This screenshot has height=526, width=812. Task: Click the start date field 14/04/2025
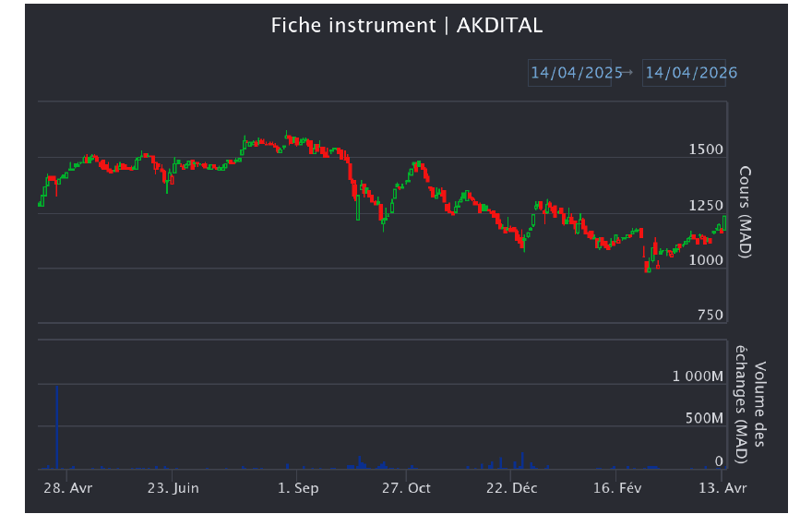[x=569, y=73]
